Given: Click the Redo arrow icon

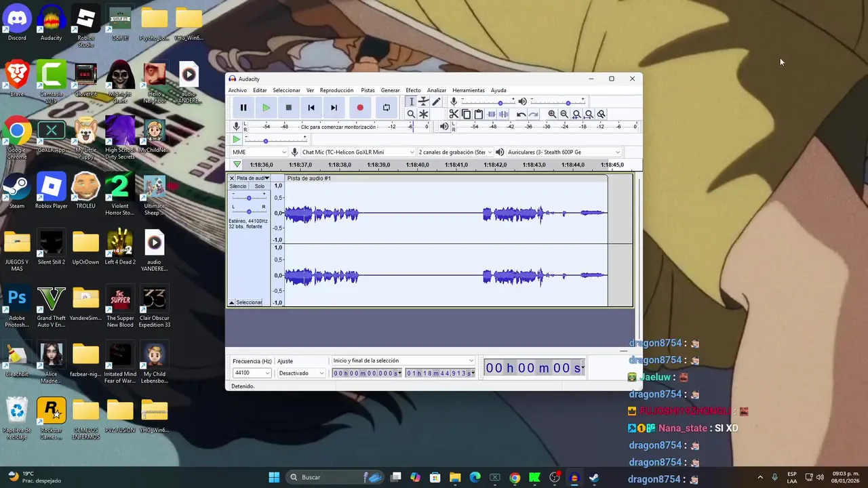Looking at the screenshot, I should click(x=534, y=114).
